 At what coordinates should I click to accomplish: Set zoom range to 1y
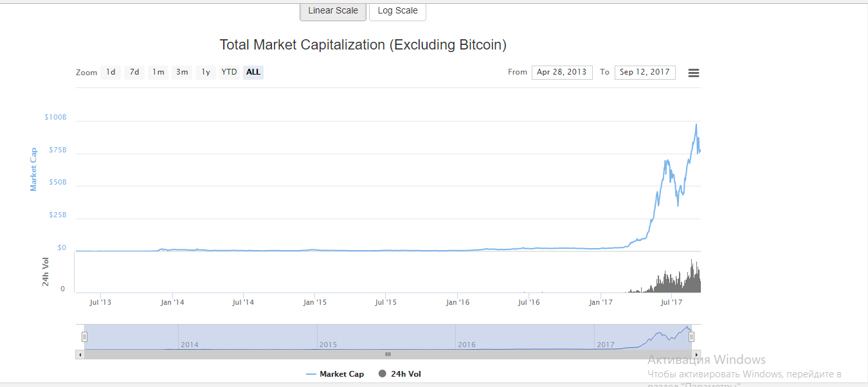coord(206,72)
